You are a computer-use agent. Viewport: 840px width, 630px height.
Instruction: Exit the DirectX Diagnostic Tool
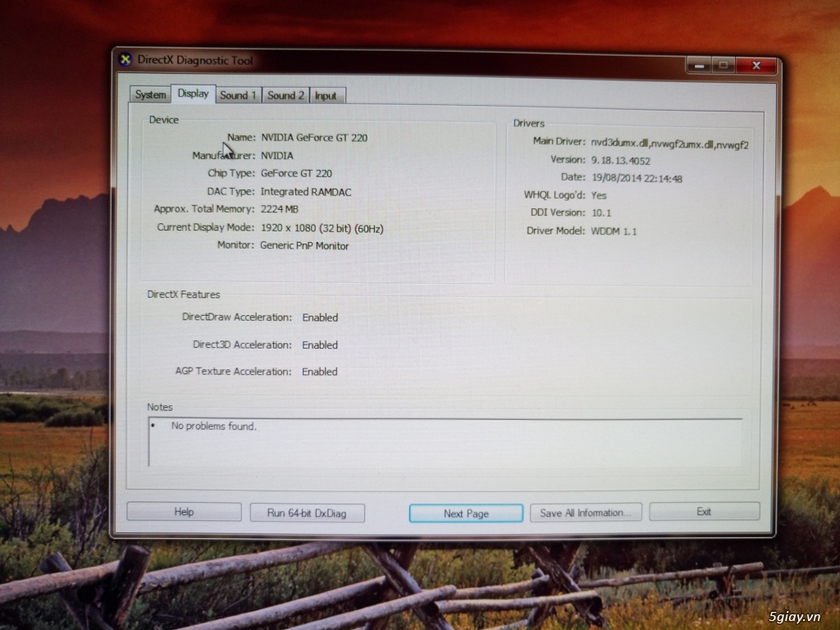pyautogui.click(x=704, y=512)
